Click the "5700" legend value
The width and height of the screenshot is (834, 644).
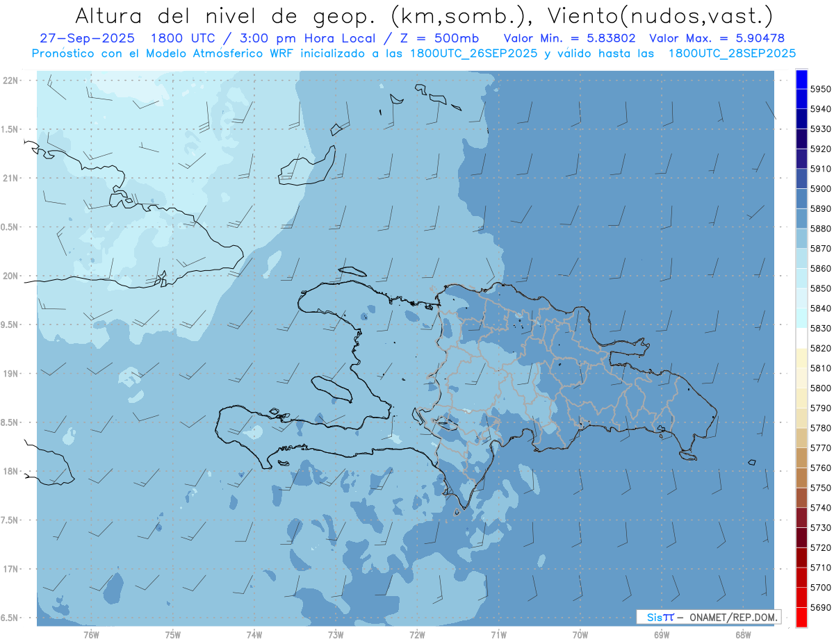821,587
